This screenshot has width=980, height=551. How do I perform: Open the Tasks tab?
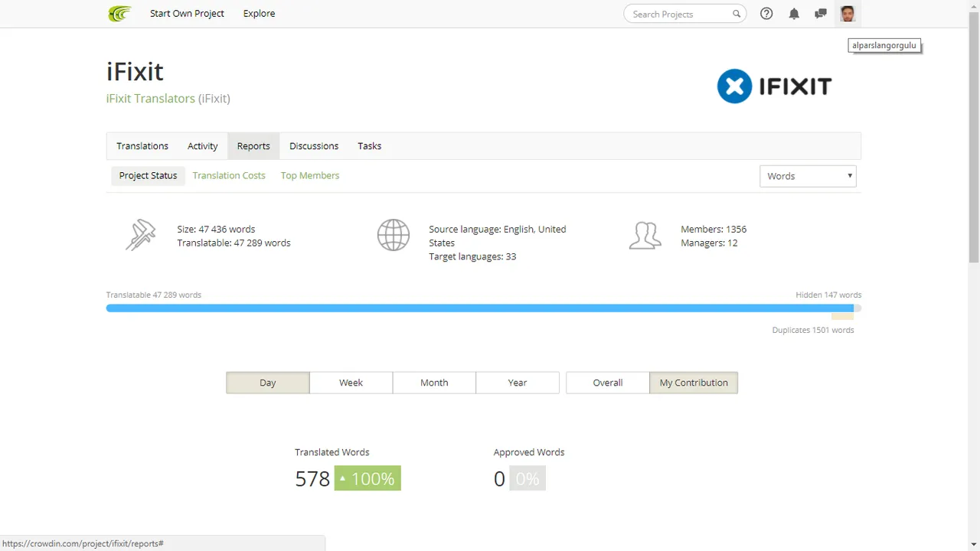click(370, 146)
